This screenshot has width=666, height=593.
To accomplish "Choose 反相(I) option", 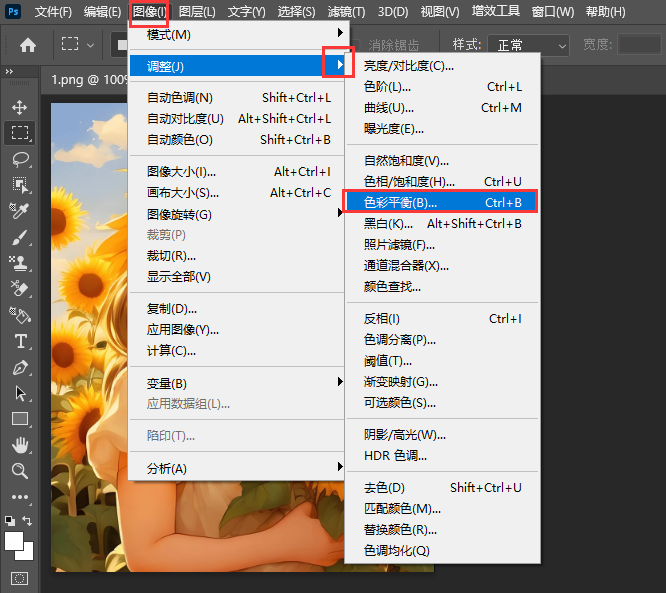I will coord(442,319).
